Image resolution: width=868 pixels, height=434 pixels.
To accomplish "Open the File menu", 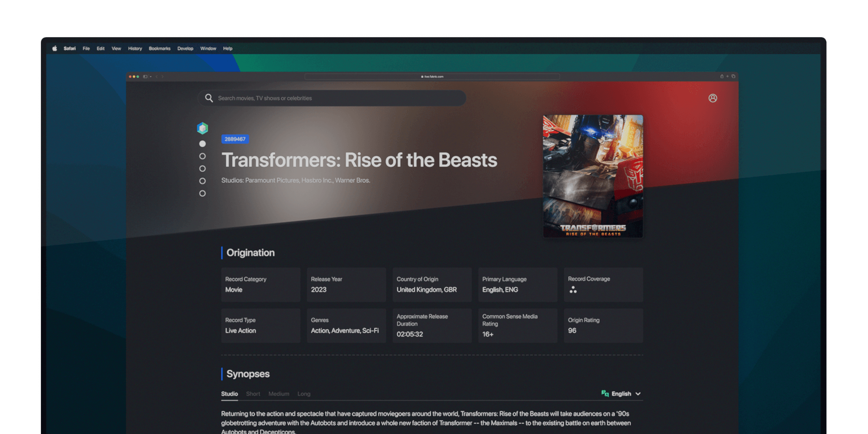I will [86, 48].
